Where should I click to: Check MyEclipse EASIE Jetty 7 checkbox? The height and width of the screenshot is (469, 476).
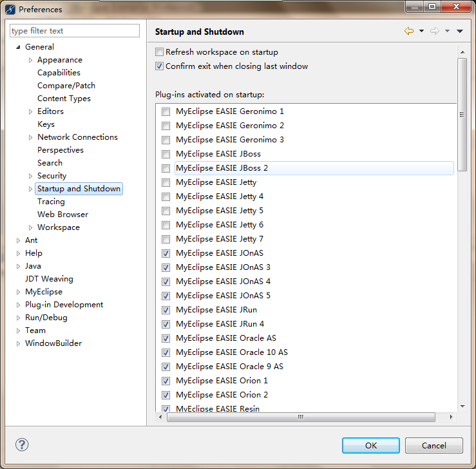166,239
